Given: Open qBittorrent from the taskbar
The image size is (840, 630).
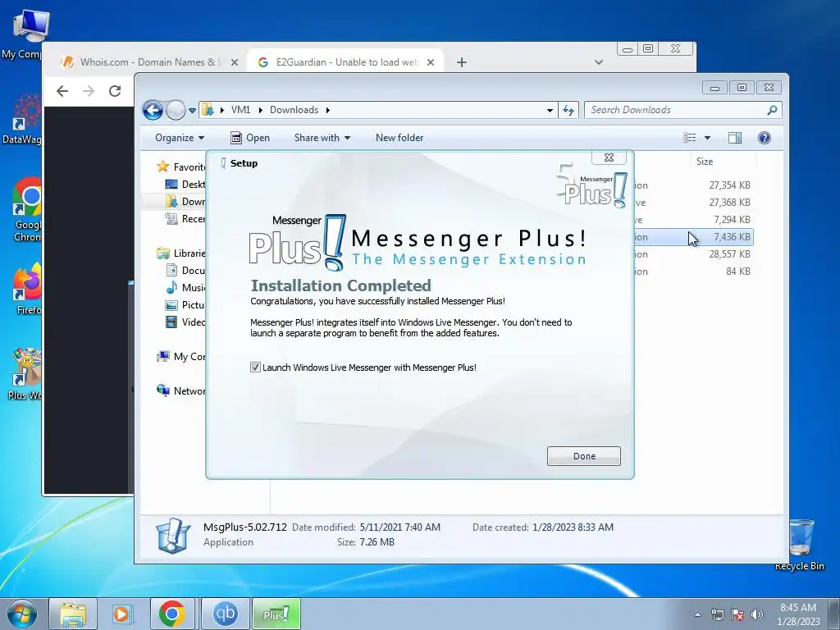Looking at the screenshot, I should (225, 614).
